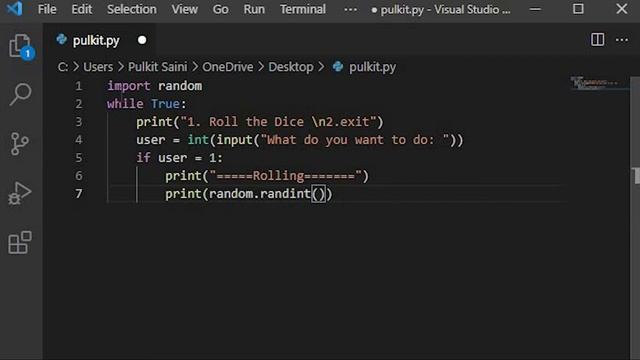Maximize the Visual Studio Code window
The height and width of the screenshot is (360, 640).
pyautogui.click(x=578, y=9)
